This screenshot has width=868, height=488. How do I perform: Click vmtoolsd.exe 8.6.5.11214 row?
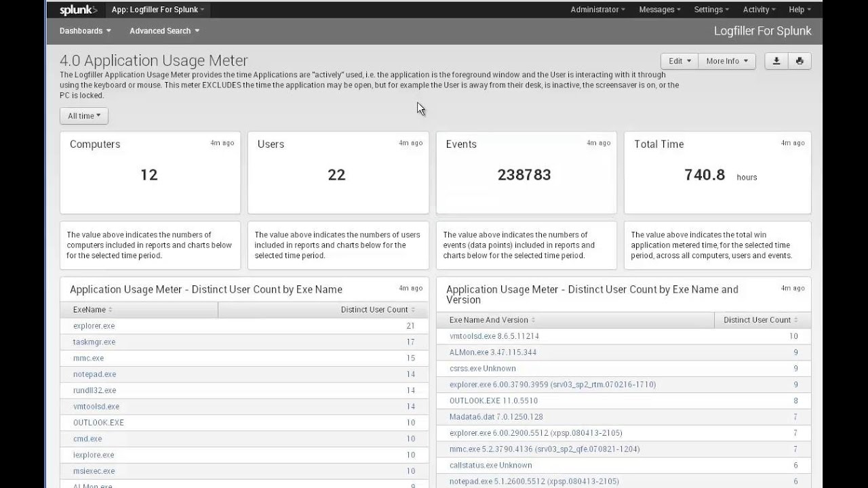[x=624, y=336]
